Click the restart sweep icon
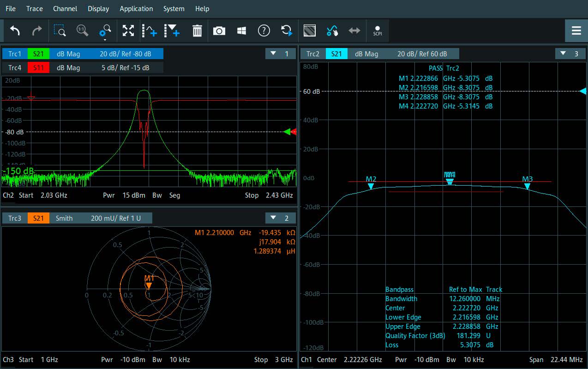This screenshot has height=369, width=588. (287, 31)
